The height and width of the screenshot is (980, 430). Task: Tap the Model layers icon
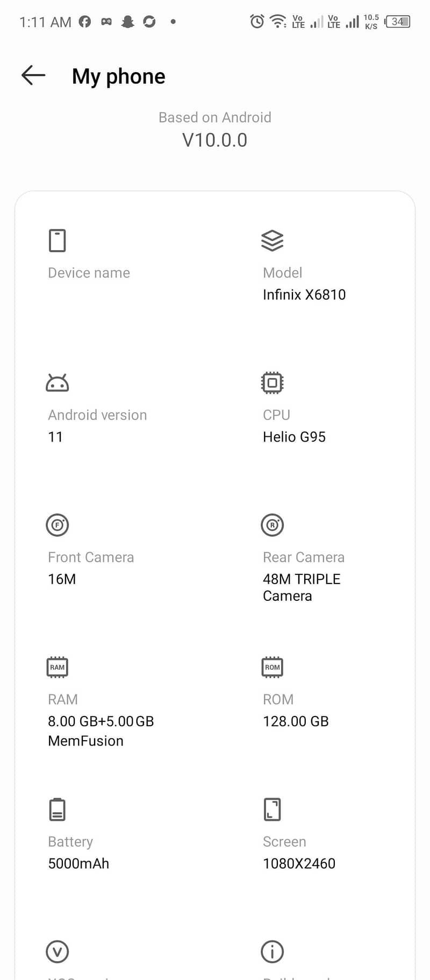(x=272, y=240)
